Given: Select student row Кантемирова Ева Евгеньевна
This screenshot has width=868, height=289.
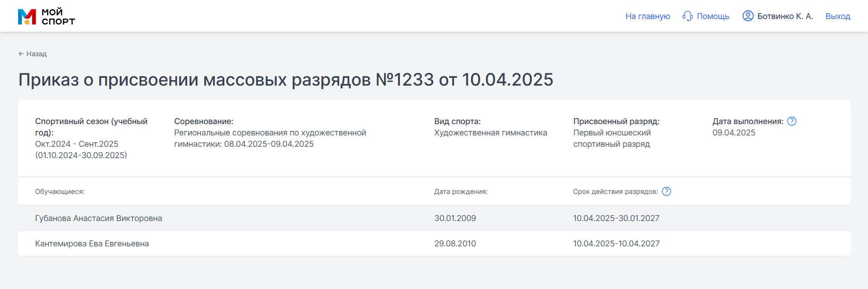Looking at the screenshot, I should (x=434, y=244).
